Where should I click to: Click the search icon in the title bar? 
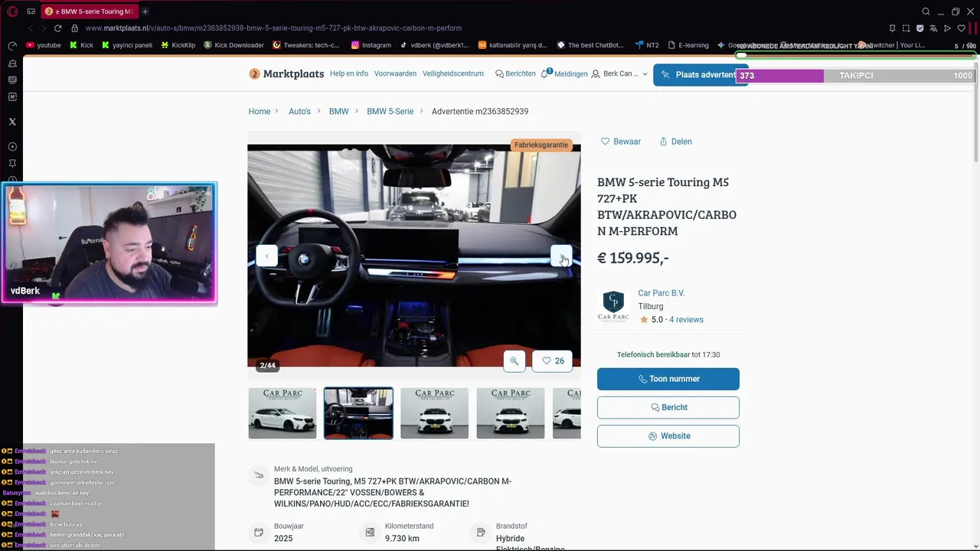click(x=926, y=11)
